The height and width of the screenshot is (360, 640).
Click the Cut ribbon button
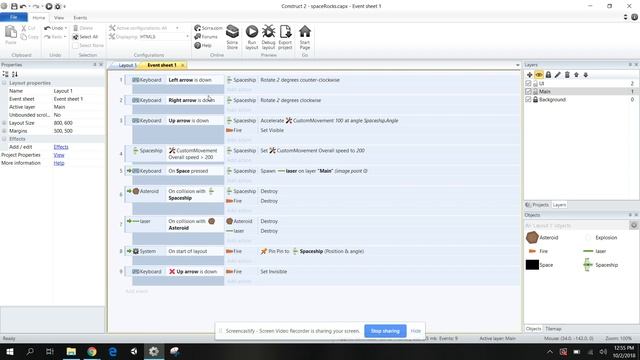click(x=28, y=28)
